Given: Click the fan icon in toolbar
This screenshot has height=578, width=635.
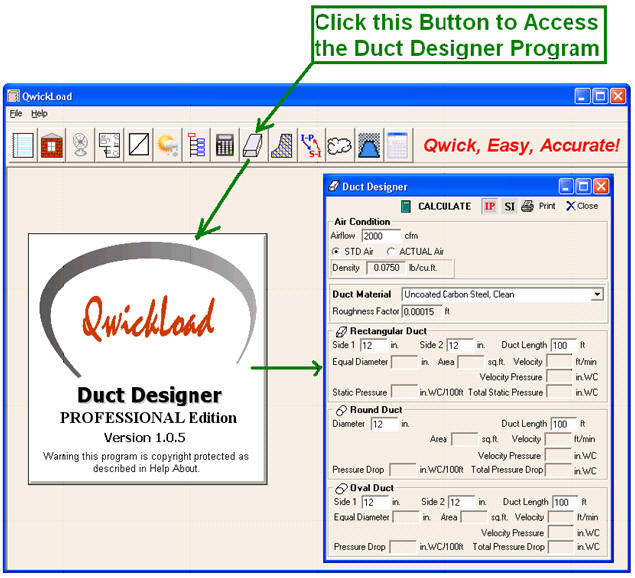Looking at the screenshot, I should [81, 144].
